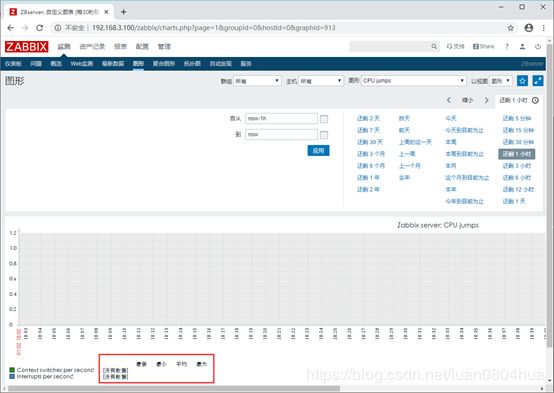Bookmark this page star icon
This screenshot has width=554, height=393.
pyautogui.click(x=511, y=28)
